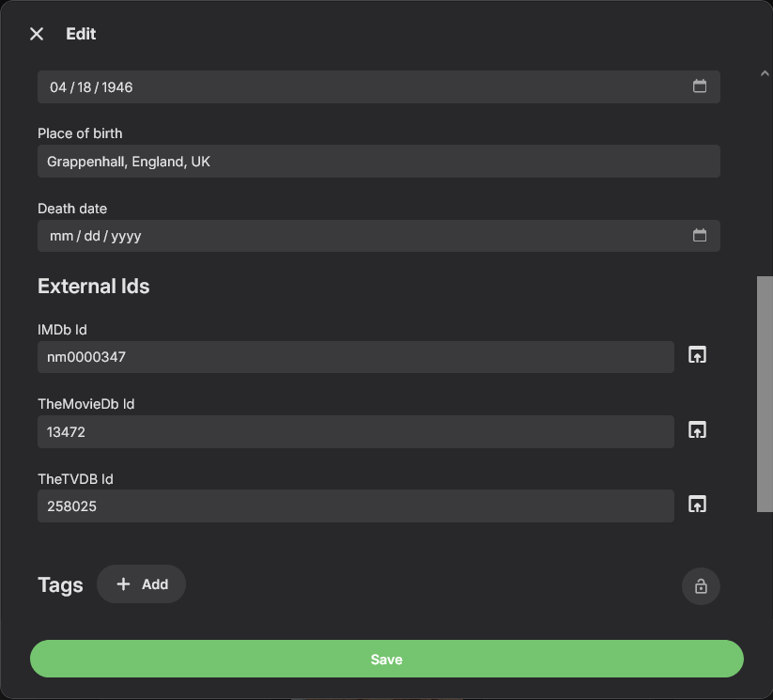Open the Death date calendar picker

tap(700, 236)
